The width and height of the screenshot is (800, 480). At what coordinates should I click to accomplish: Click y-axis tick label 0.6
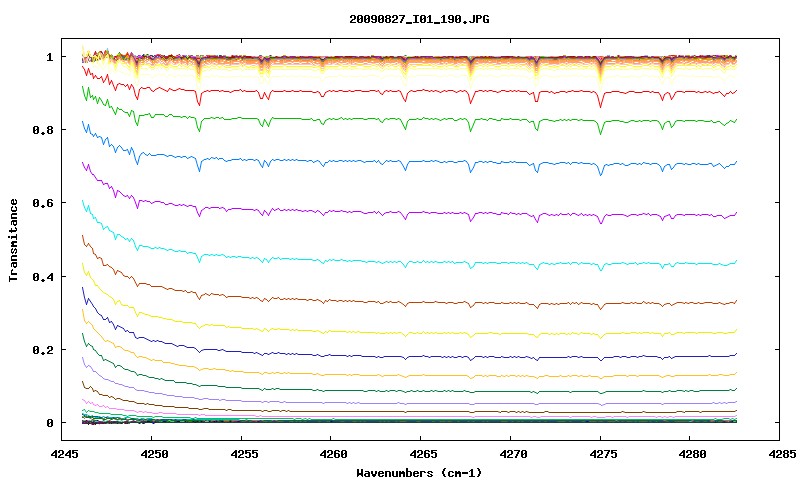pos(43,203)
